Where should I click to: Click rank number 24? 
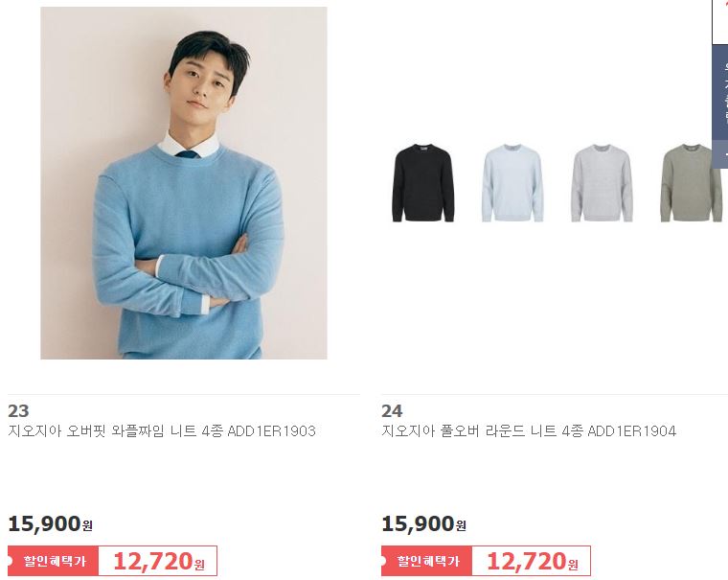[x=392, y=411]
